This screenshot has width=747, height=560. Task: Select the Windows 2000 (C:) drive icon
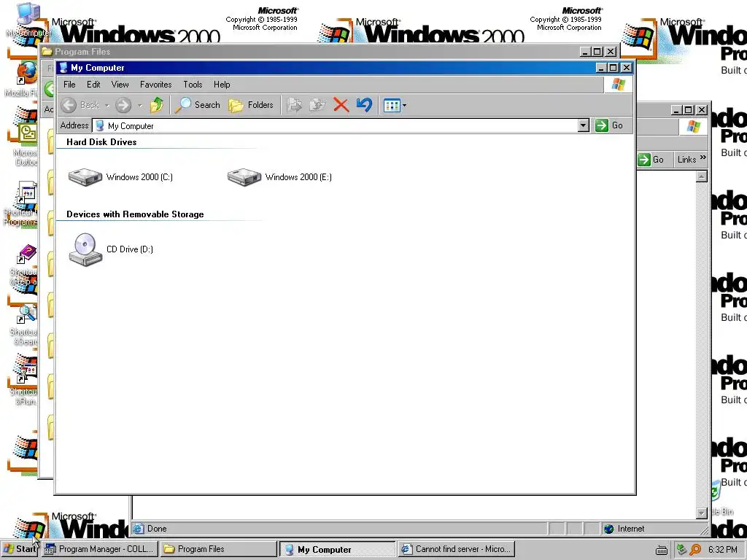tap(85, 177)
